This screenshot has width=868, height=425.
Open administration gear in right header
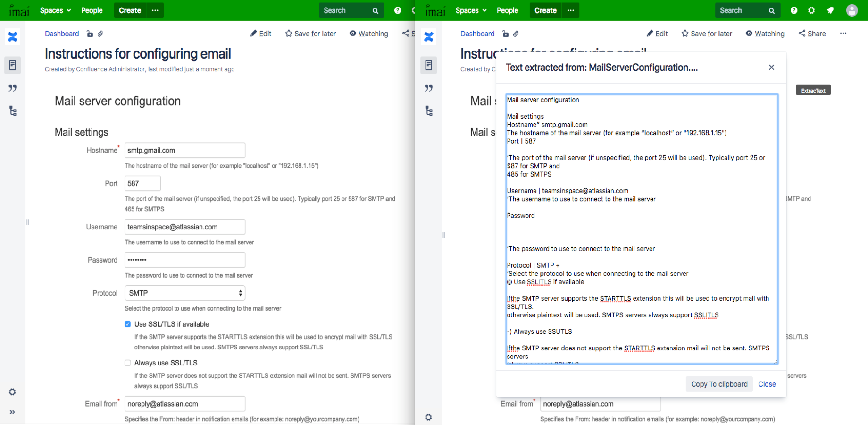(x=811, y=10)
